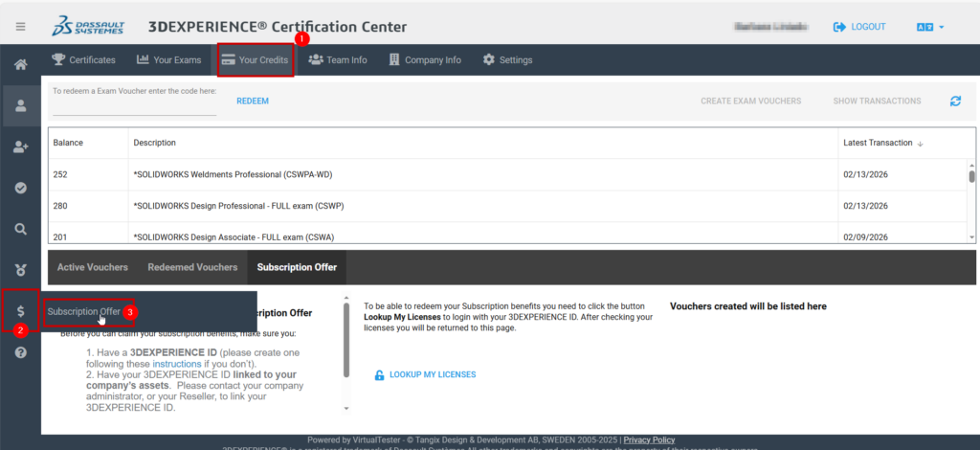This screenshot has height=450, width=980.
Task: Click the refresh icon
Action: 955,101
